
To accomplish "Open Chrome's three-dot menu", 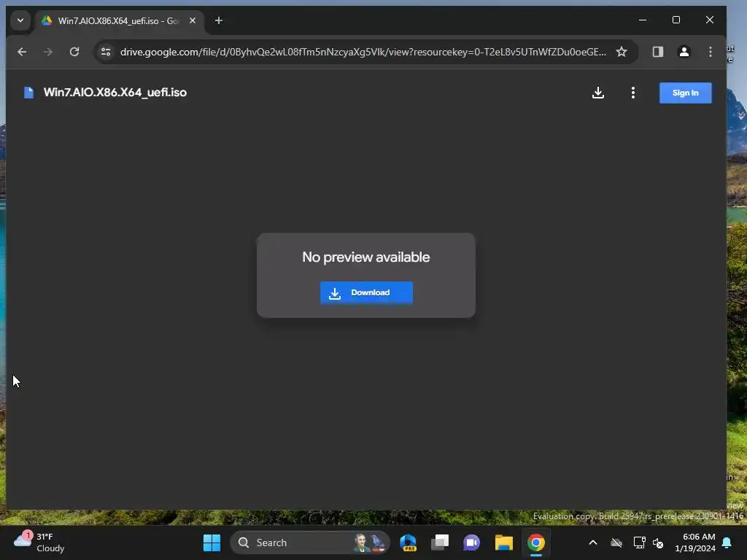I will click(710, 52).
